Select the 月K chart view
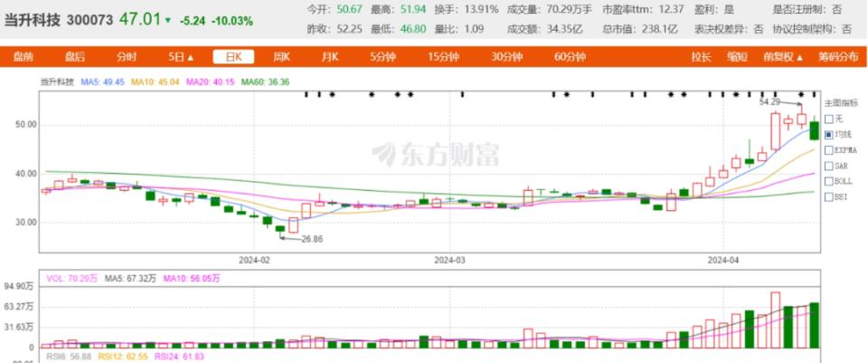The image size is (868, 363). [330, 56]
